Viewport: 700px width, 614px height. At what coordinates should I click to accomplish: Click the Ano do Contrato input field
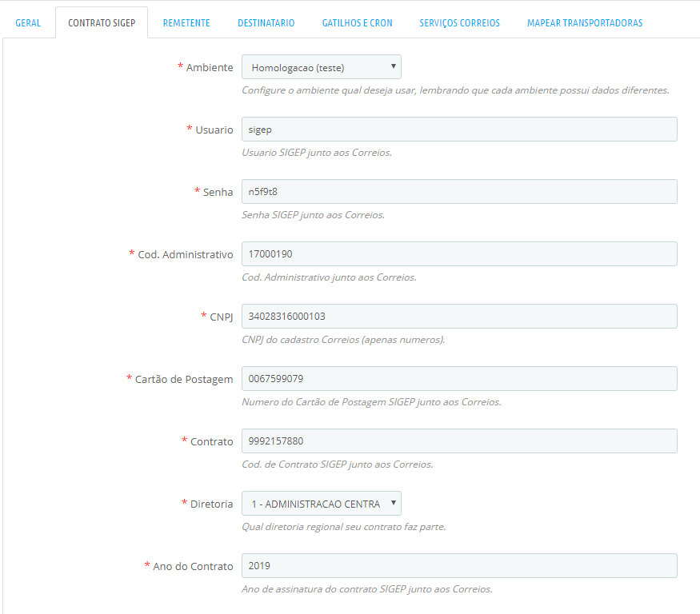click(x=459, y=566)
